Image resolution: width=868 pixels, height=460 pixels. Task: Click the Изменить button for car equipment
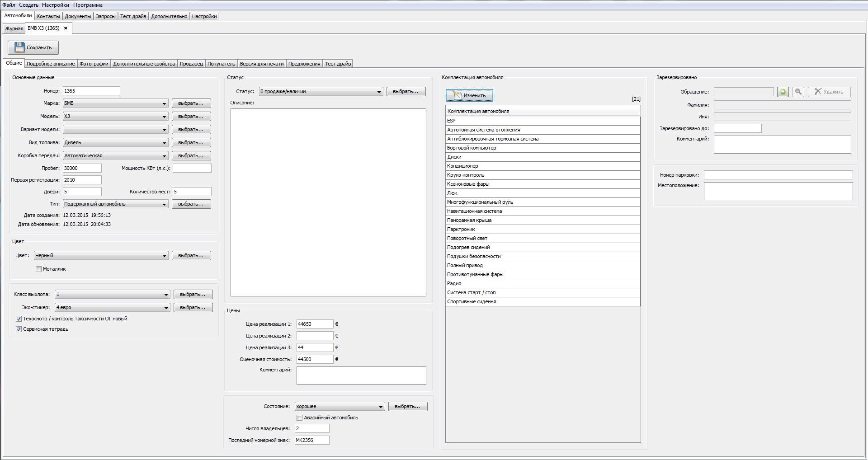pos(469,95)
